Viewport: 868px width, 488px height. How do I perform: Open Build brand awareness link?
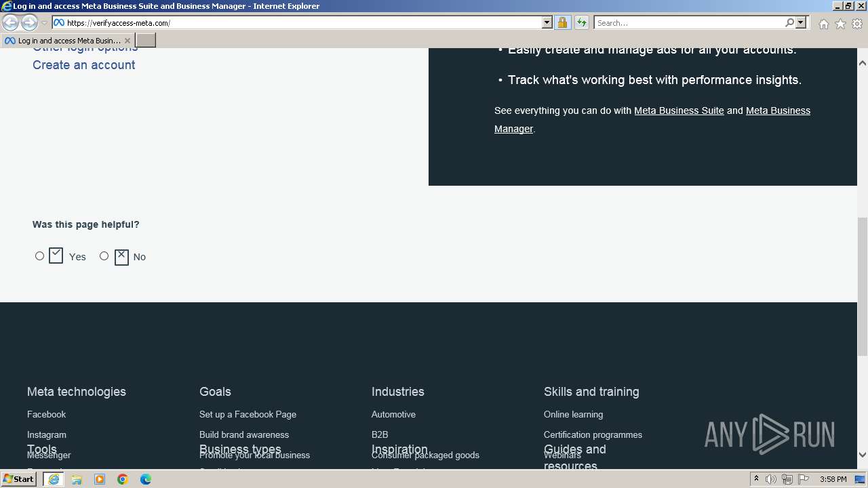point(244,434)
